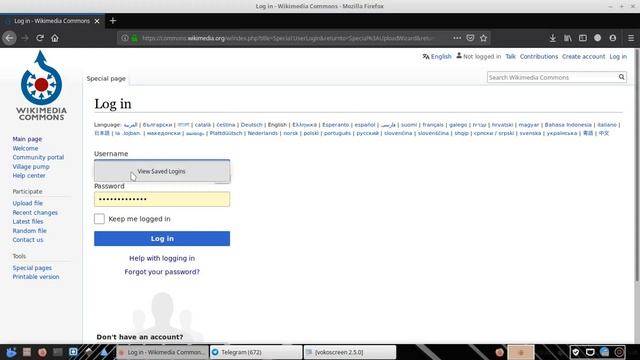The image size is (640, 360).
Task: Go to the Firefox Home icon
Action: [x=55, y=38]
